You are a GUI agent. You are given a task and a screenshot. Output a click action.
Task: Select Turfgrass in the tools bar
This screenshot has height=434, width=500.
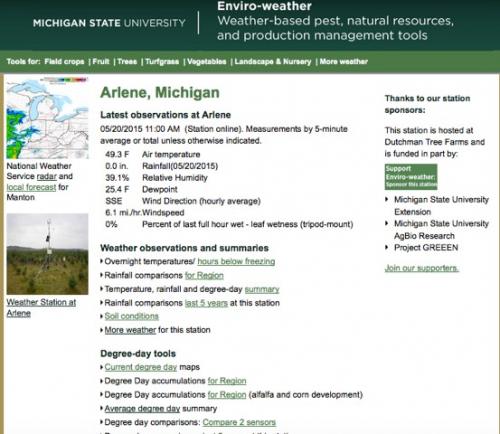tap(162, 62)
